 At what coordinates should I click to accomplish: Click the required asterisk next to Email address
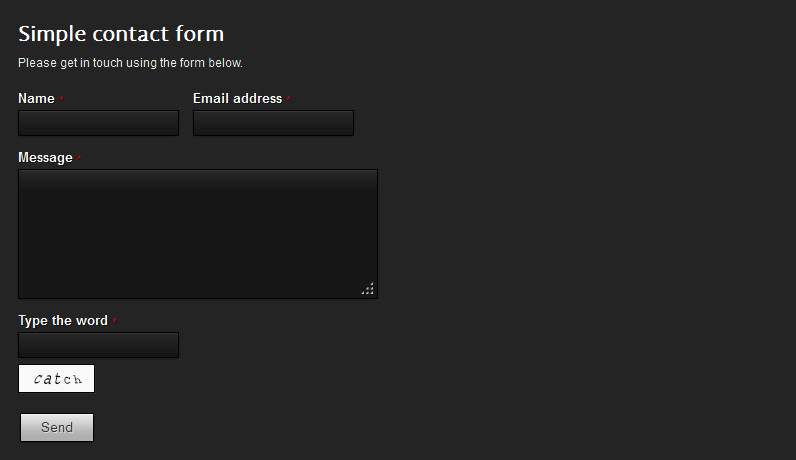click(288, 98)
